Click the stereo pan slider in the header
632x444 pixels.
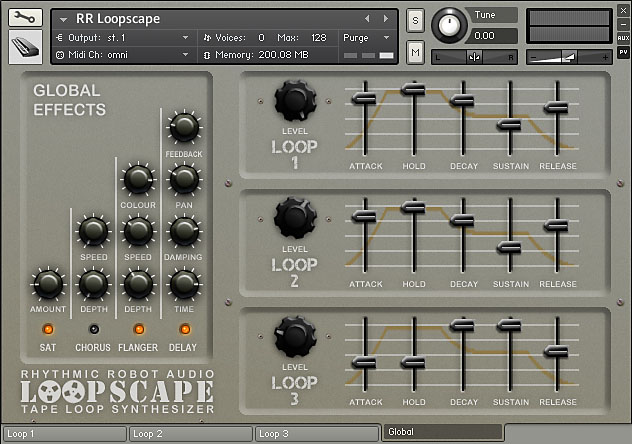pyautogui.click(x=474, y=57)
